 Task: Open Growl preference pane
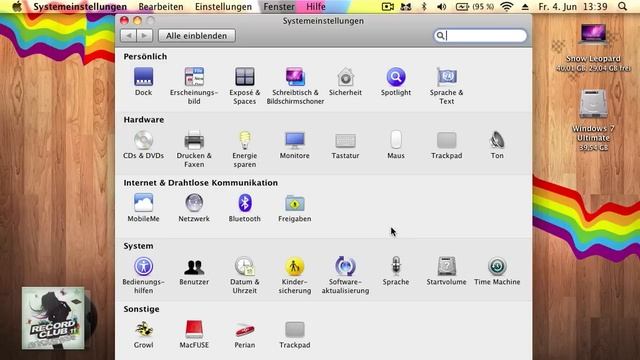(x=143, y=335)
